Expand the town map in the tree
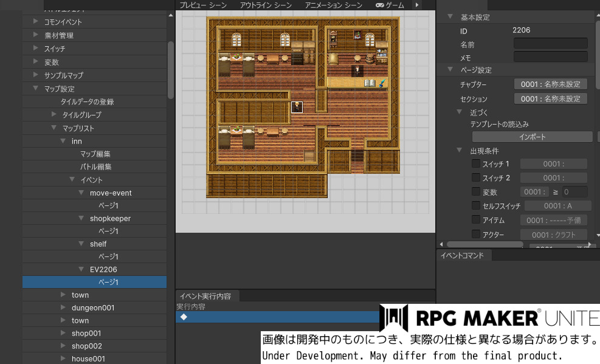Screen dimensions: 600x364 pos(63,295)
